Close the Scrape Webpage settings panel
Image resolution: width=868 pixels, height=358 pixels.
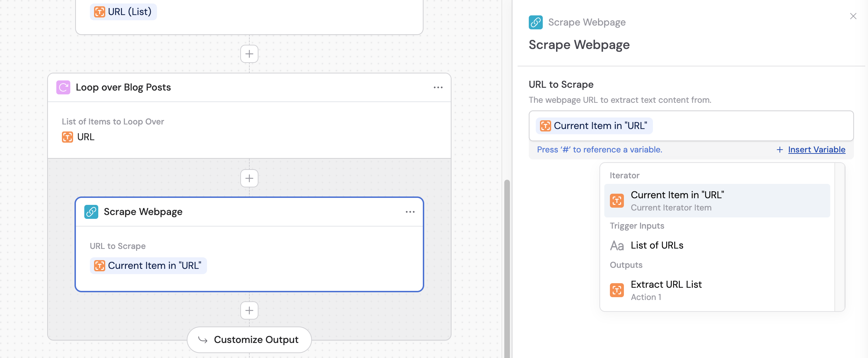click(x=853, y=16)
